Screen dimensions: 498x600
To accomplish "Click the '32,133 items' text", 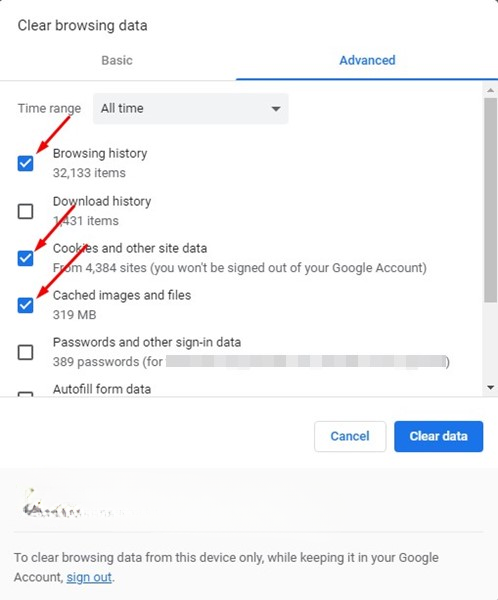I will coord(89,173).
